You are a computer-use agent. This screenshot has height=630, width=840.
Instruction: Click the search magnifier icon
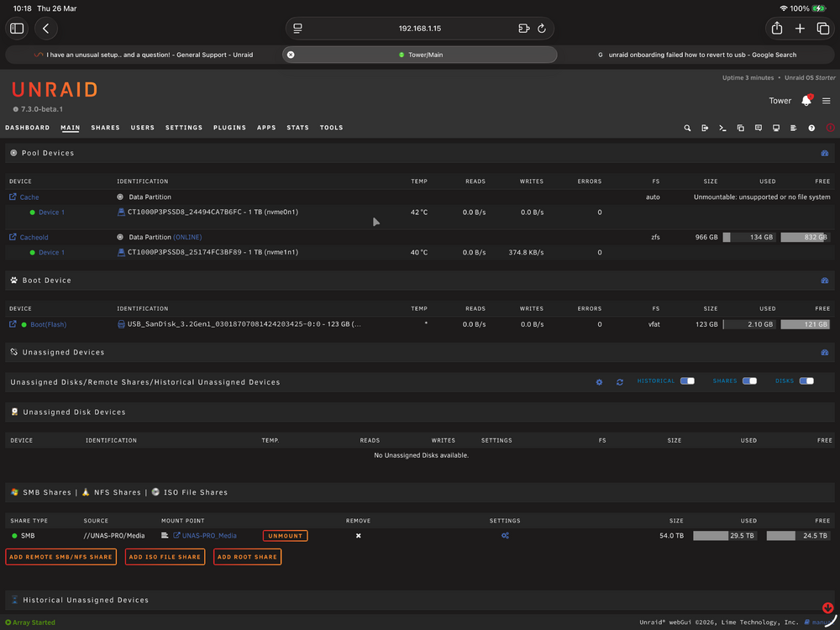pos(687,128)
